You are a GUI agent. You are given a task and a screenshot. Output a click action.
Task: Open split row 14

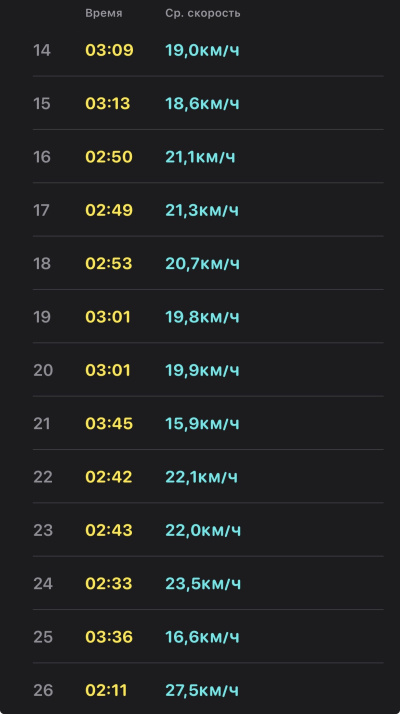coord(208,50)
